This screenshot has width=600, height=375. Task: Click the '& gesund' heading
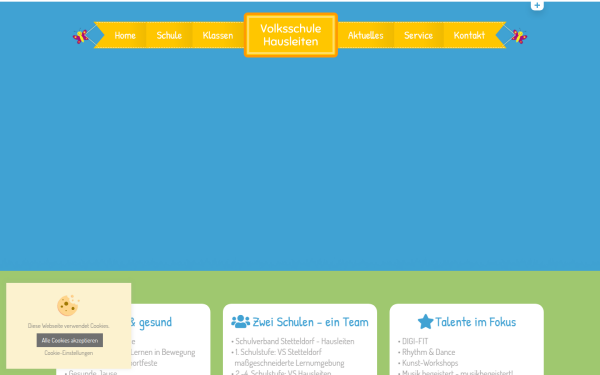(x=151, y=322)
